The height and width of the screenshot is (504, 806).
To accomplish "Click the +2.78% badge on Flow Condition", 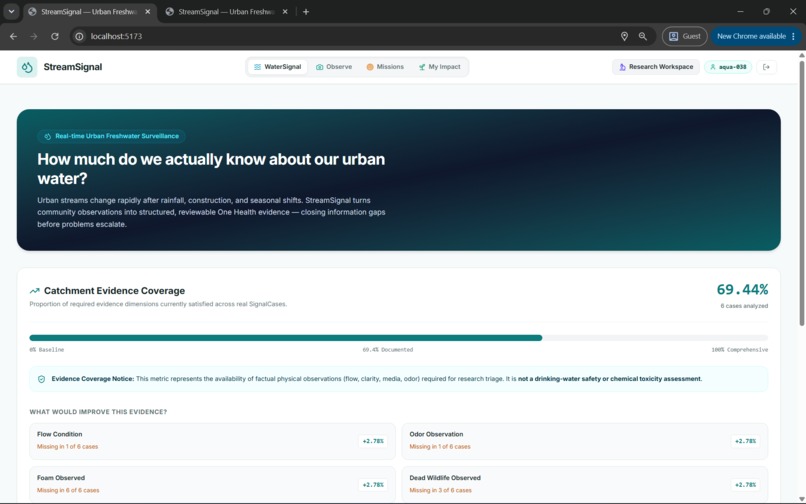I will tap(373, 441).
